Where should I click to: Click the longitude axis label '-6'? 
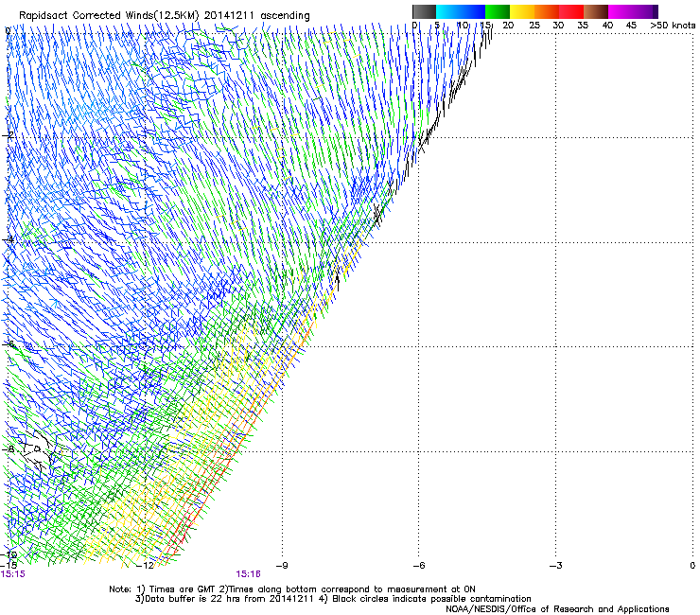click(x=418, y=566)
